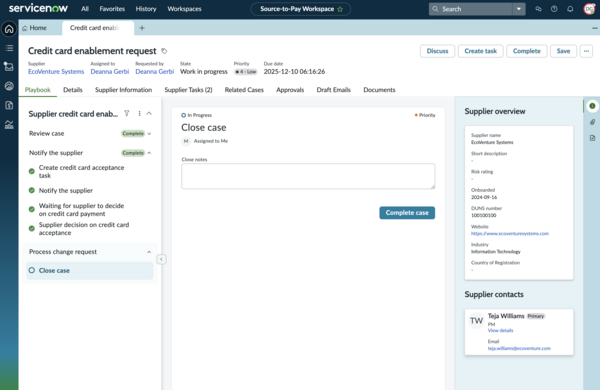Image resolution: width=600 pixels, height=390 pixels.
Task: Click the Complete case button
Action: tap(407, 213)
